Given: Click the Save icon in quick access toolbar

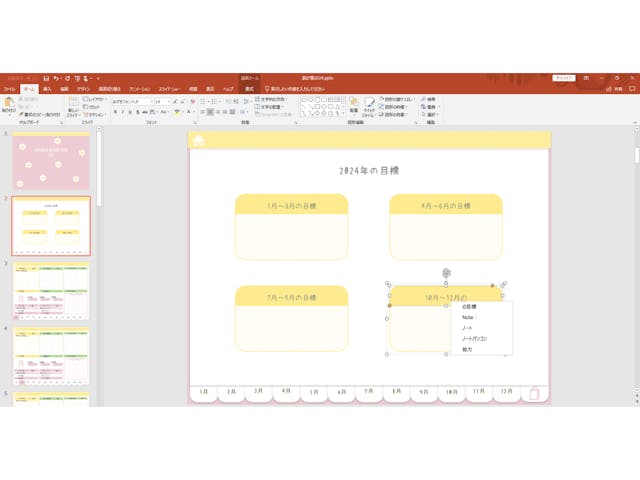Looking at the screenshot, I should click(46, 78).
